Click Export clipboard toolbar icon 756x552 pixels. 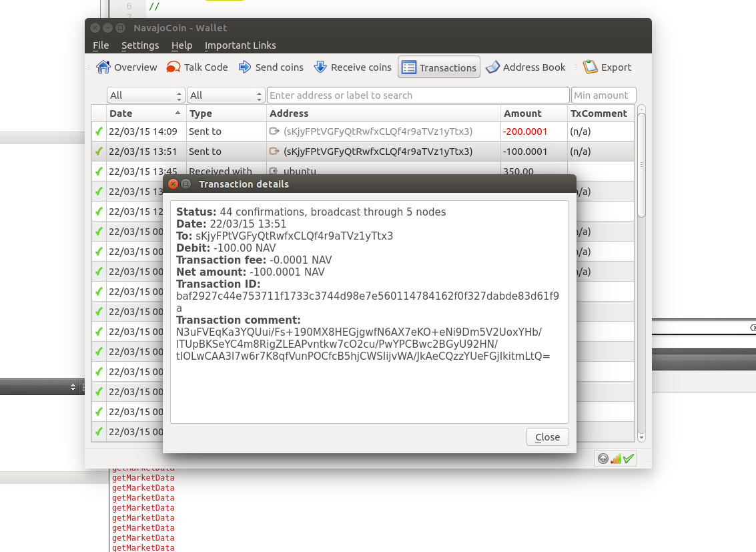pos(591,67)
